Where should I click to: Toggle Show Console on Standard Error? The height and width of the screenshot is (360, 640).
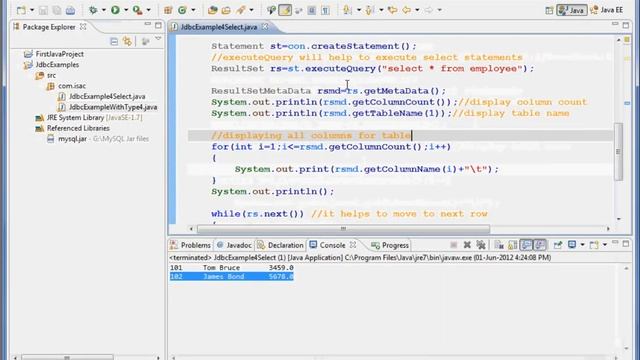[x=540, y=245]
